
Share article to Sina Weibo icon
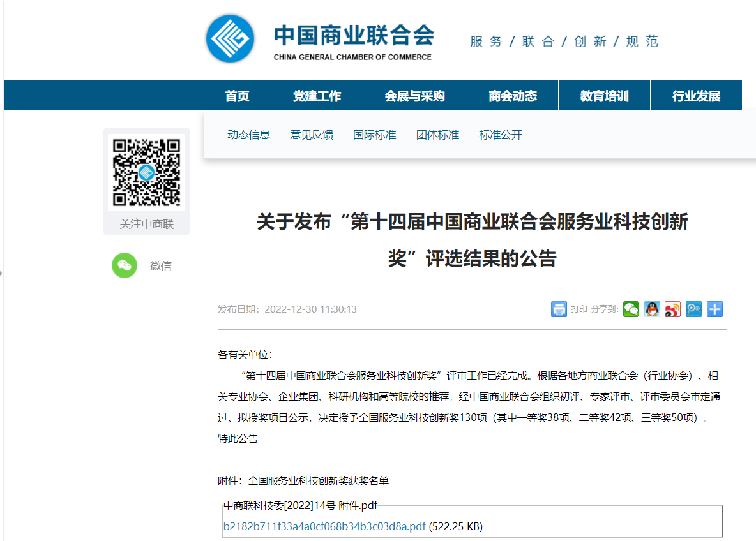pyautogui.click(x=672, y=309)
